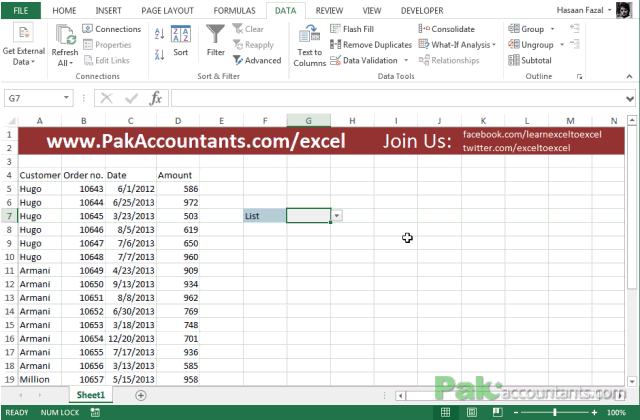Open the Get External Data menu

pos(23,45)
